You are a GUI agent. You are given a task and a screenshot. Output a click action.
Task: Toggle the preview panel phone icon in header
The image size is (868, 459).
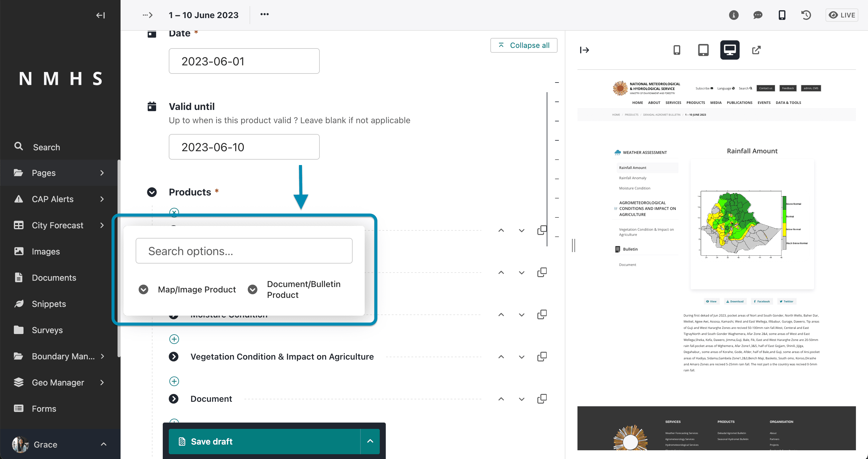point(782,15)
